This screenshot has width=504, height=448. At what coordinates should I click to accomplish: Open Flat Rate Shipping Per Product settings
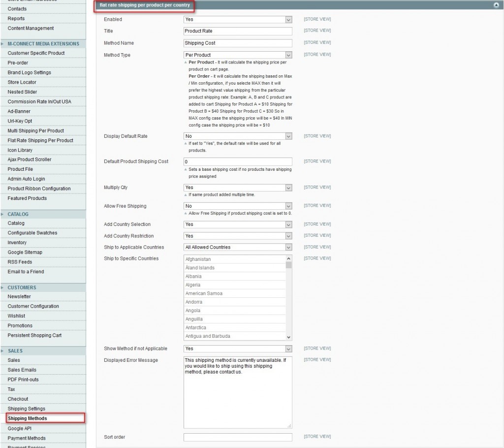point(40,140)
